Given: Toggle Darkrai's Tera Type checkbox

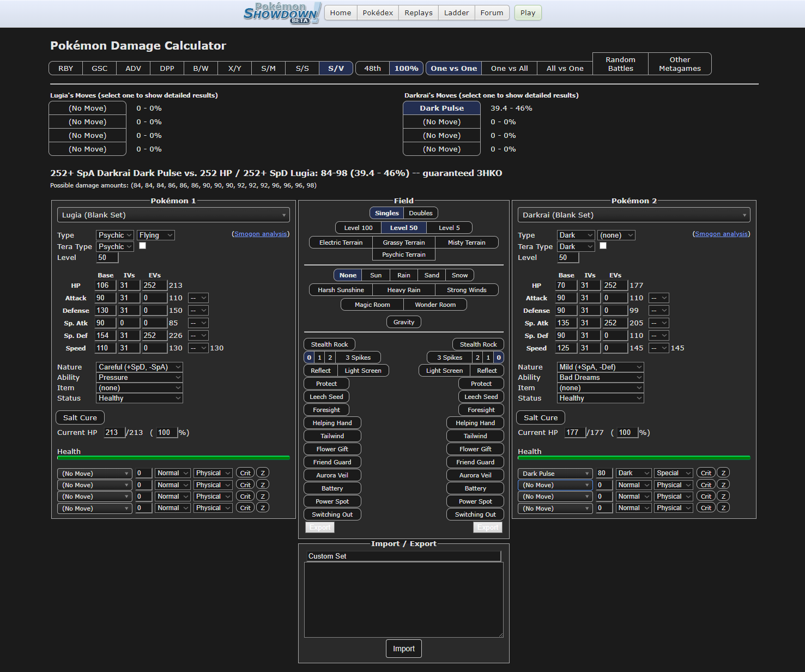Looking at the screenshot, I should coord(603,246).
